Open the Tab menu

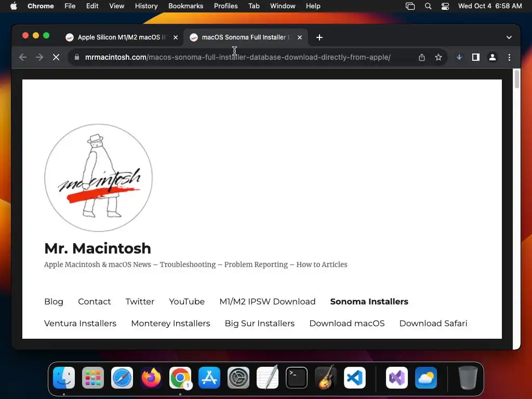pos(254,6)
